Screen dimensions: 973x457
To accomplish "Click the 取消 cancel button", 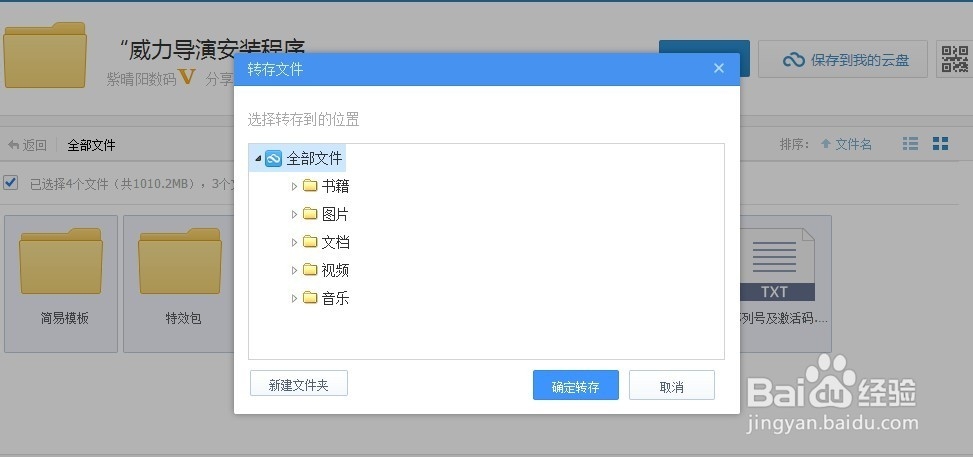I will [x=671, y=385].
